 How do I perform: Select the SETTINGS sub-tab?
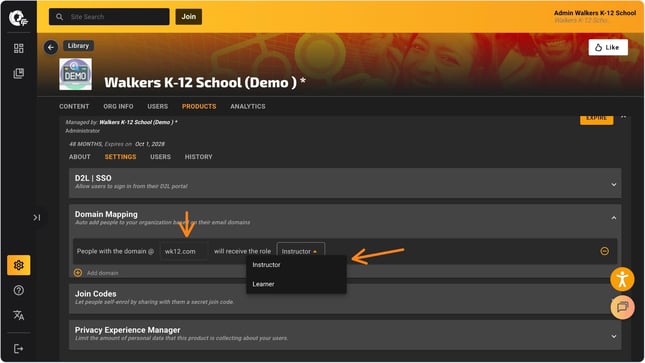pos(120,157)
